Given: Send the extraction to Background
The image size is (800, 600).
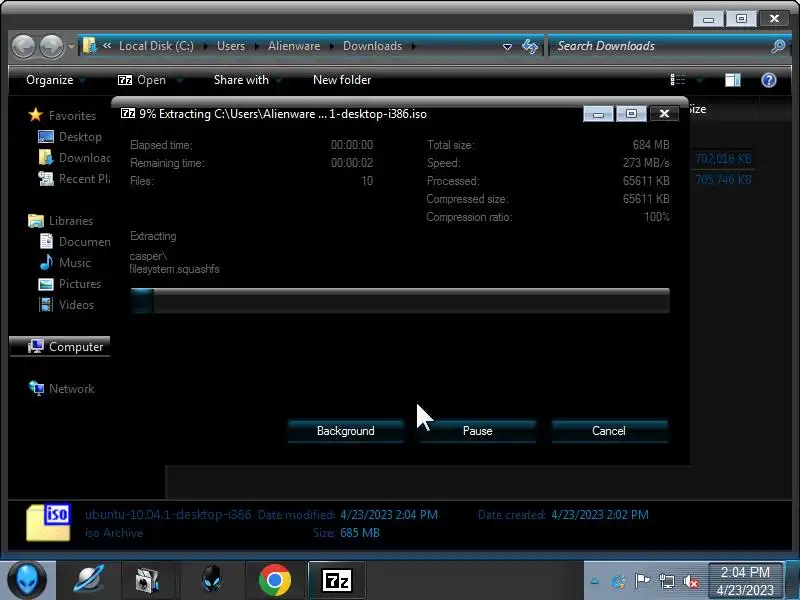Looking at the screenshot, I should 345,431.
